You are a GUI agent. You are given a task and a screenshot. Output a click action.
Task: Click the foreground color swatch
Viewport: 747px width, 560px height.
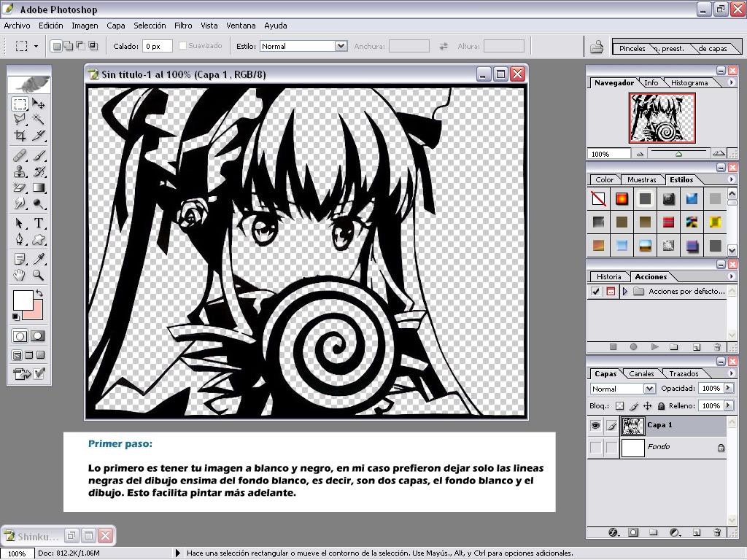coord(23,300)
